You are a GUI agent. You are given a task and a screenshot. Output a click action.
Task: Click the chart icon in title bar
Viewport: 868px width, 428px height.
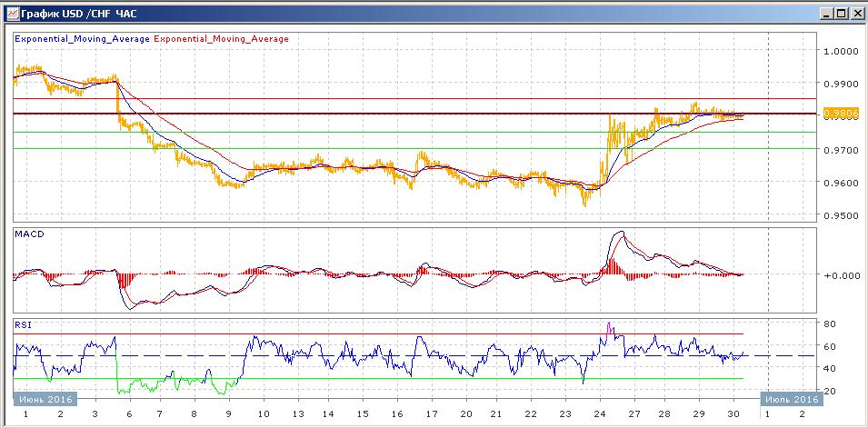click(x=11, y=13)
